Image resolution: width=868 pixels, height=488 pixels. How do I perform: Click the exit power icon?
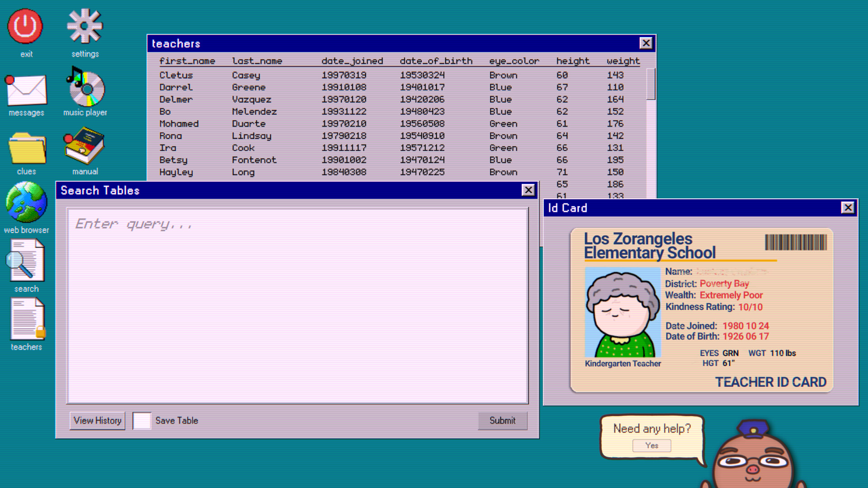26,25
